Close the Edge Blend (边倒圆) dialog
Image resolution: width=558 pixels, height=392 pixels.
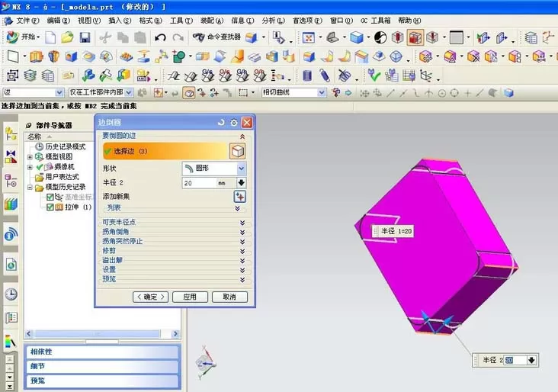coord(247,122)
